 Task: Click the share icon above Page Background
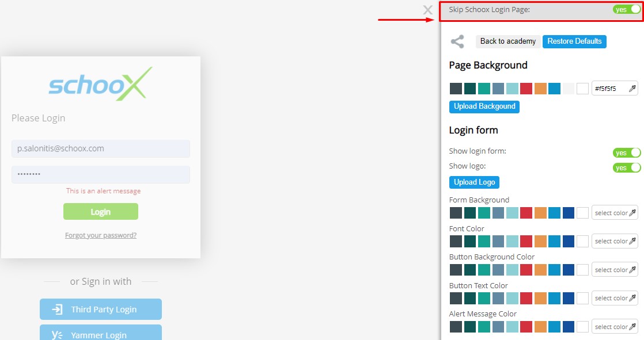[x=457, y=41]
